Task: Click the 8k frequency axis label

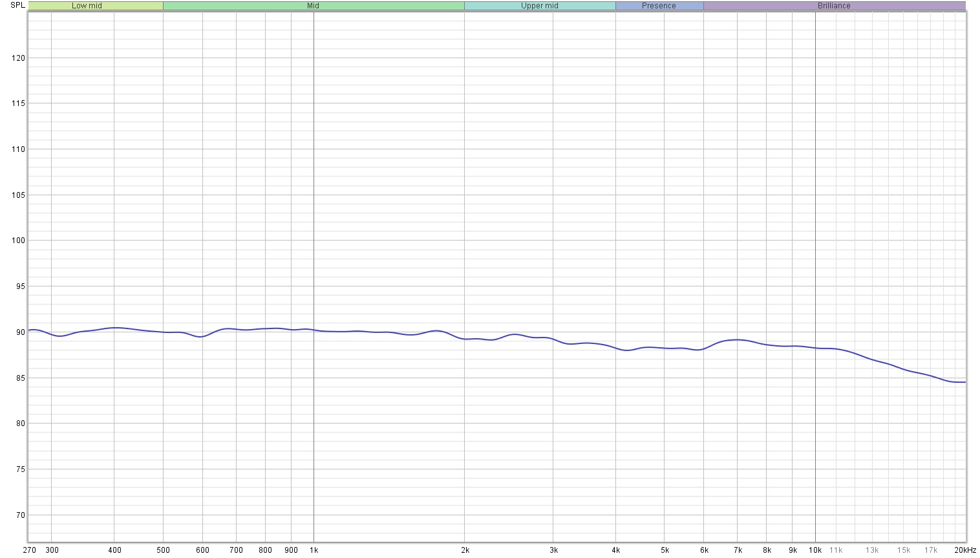Action: 767,550
